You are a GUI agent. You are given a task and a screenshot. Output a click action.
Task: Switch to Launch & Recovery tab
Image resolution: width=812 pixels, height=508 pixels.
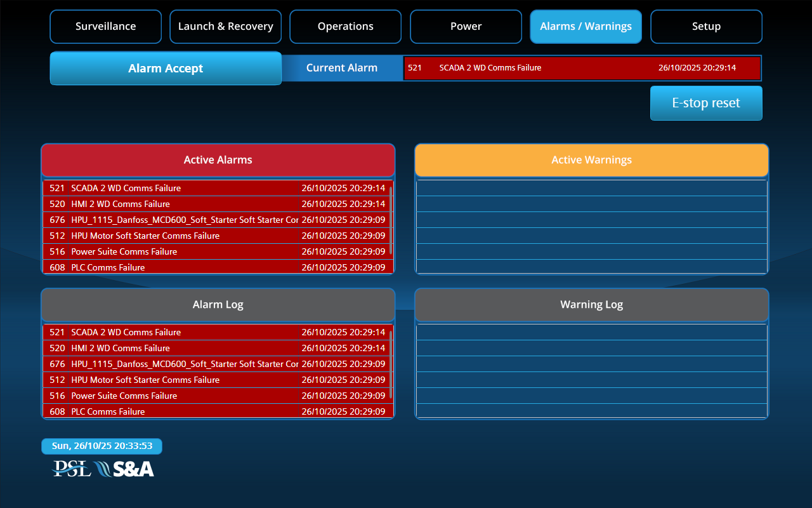pos(225,27)
